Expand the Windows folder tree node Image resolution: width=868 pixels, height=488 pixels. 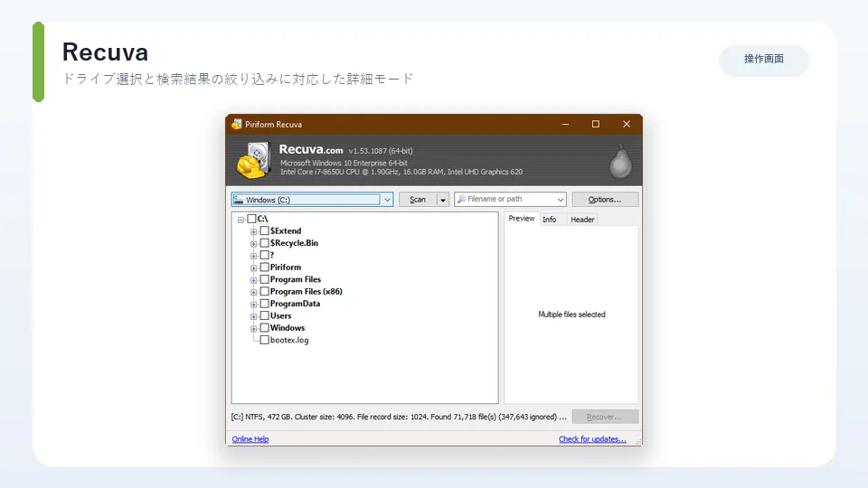[253, 329]
